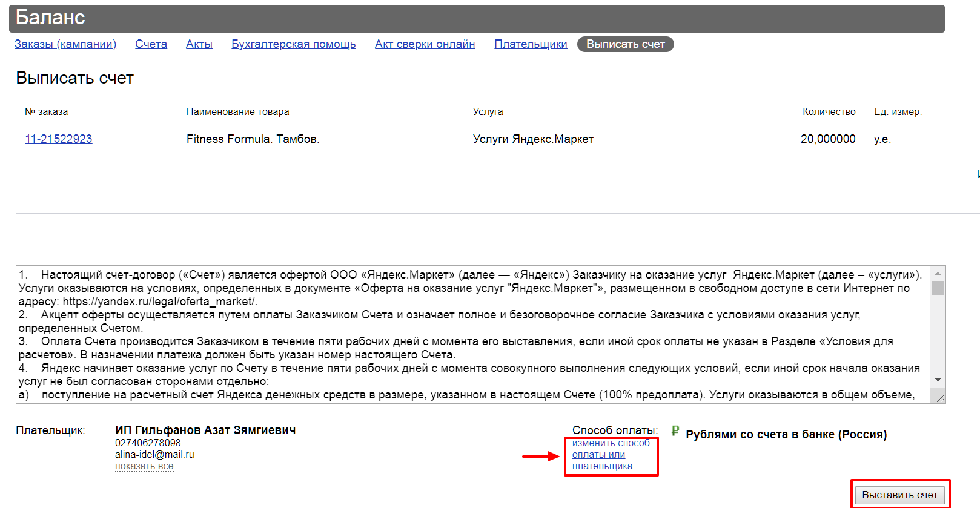Click the offer text scrollbar down arrow
The height and width of the screenshot is (508, 980).
click(938, 380)
